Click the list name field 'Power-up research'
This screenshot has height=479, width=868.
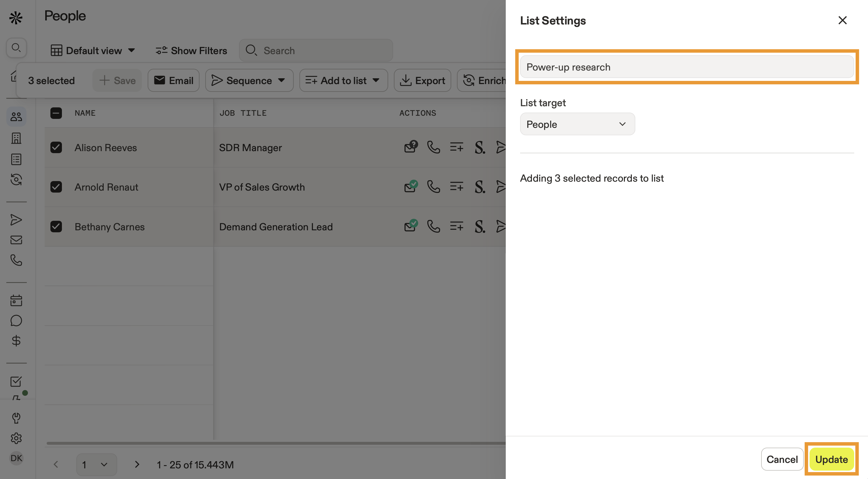686,67
